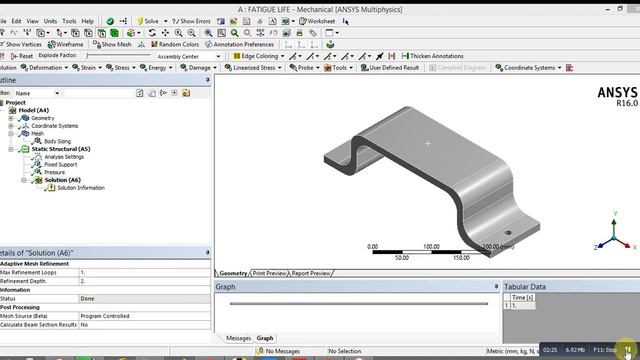Viewport: 640px width, 360px height.
Task: Expand the Geometry tree node
Action: [x=11, y=118]
